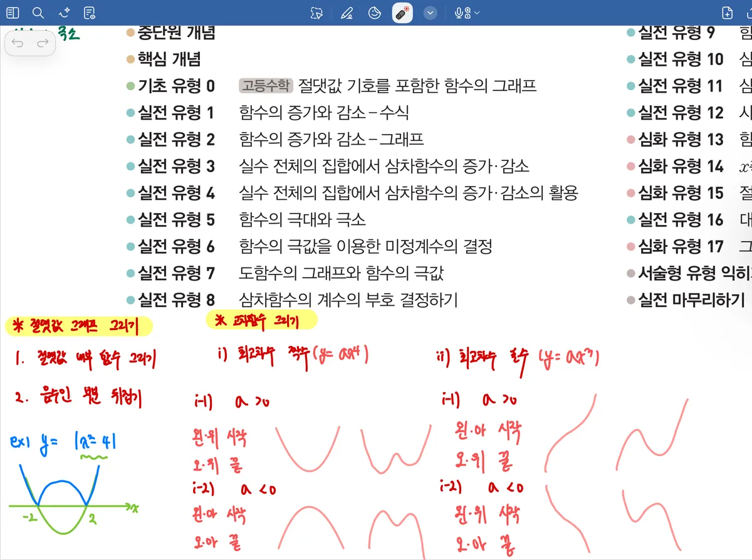This screenshot has height=560, width=752.
Task: Switch to read-only view mode icon
Action: pos(90,13)
